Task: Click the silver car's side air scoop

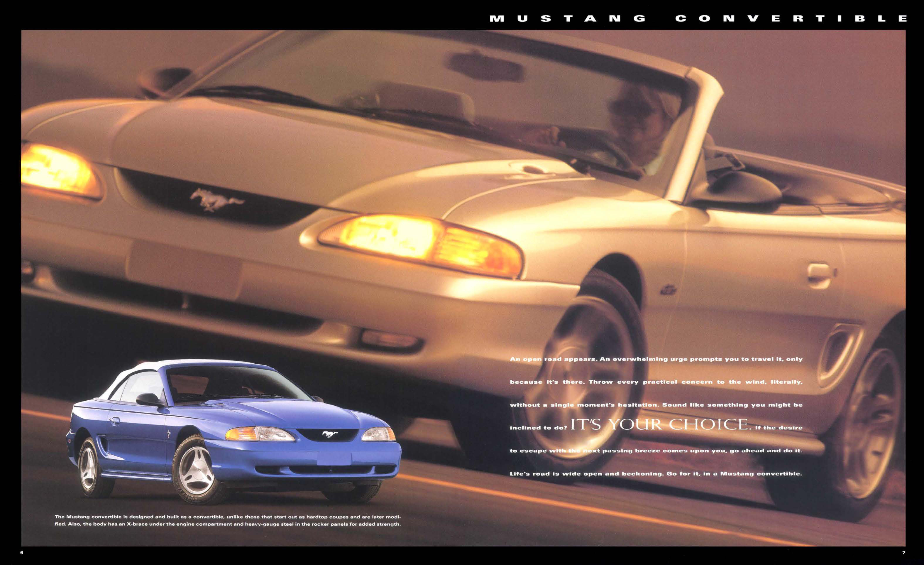Action: tap(840, 351)
